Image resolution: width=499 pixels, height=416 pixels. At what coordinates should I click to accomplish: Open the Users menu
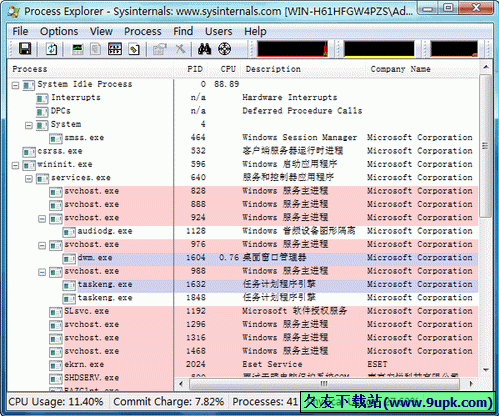pos(219,31)
